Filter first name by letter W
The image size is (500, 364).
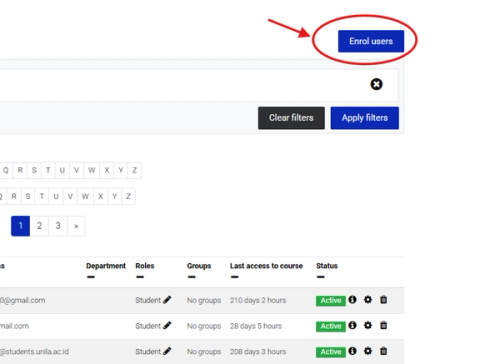tap(91, 170)
